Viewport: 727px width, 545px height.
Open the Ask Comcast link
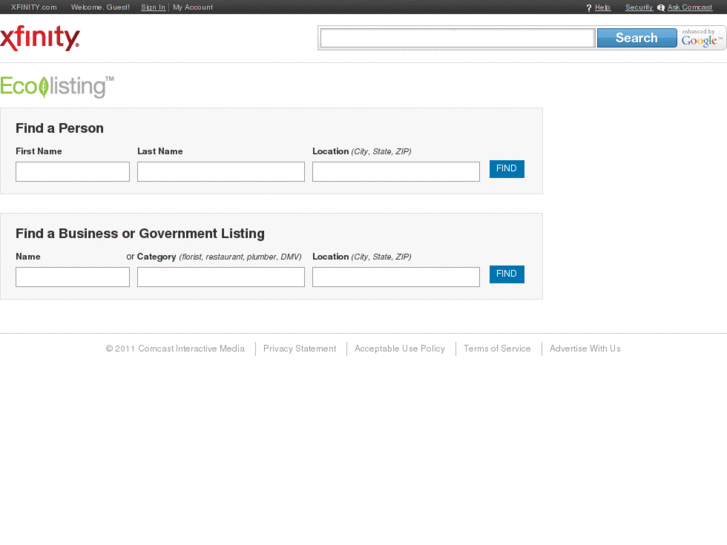pyautogui.click(x=690, y=7)
